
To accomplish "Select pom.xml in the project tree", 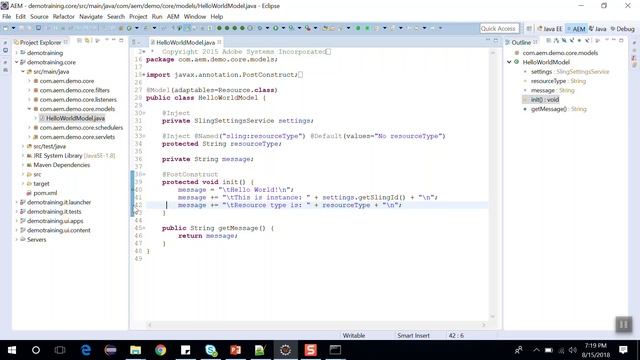I will tap(45, 193).
